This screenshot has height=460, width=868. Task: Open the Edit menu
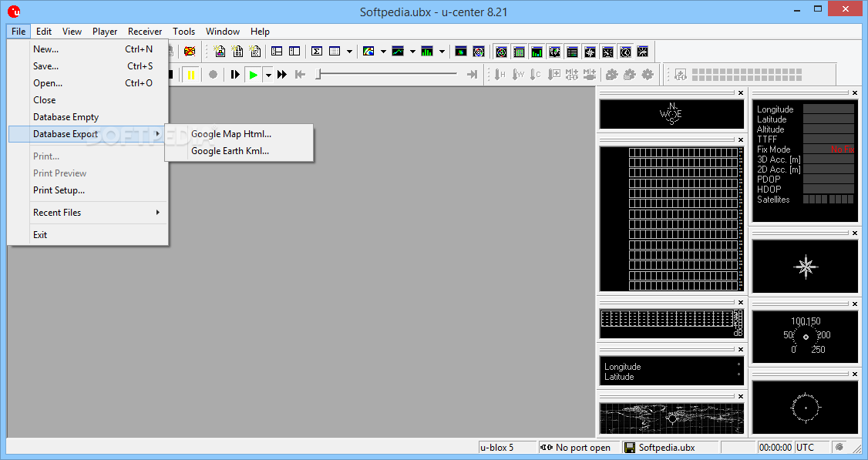click(44, 32)
